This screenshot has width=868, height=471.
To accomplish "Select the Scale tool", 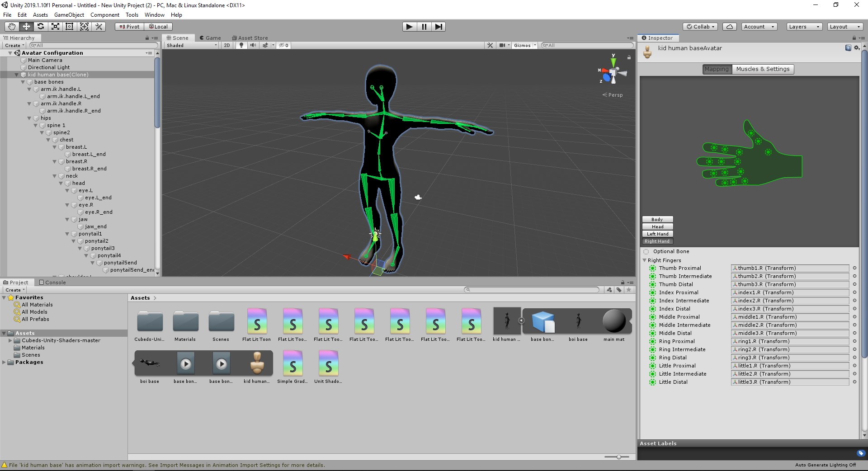I will click(55, 27).
